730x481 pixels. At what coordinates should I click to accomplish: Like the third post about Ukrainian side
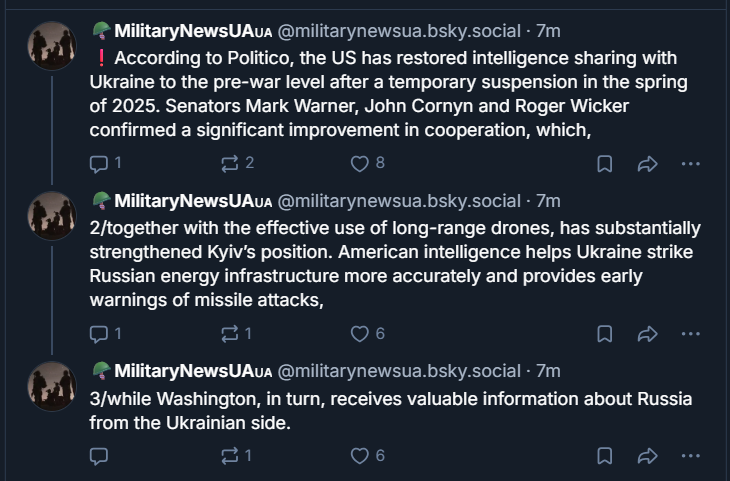[x=367, y=456]
